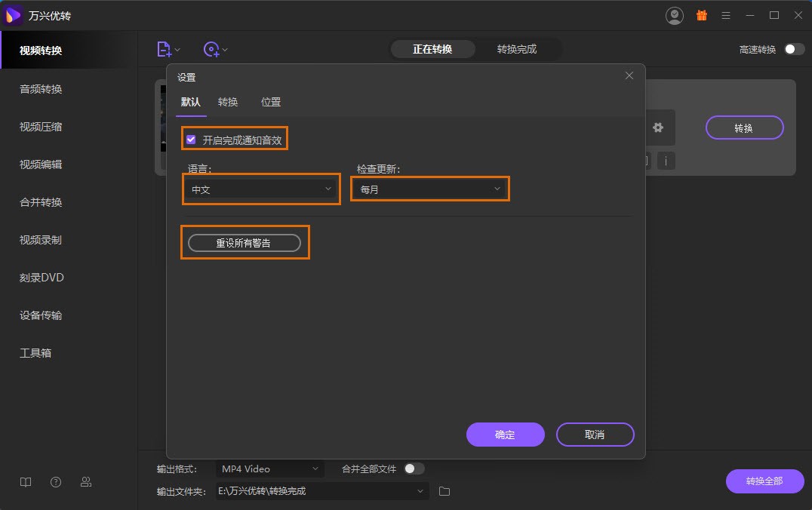Confirm settings with the 确定 button
Image resolution: width=812 pixels, height=510 pixels.
pyautogui.click(x=505, y=435)
